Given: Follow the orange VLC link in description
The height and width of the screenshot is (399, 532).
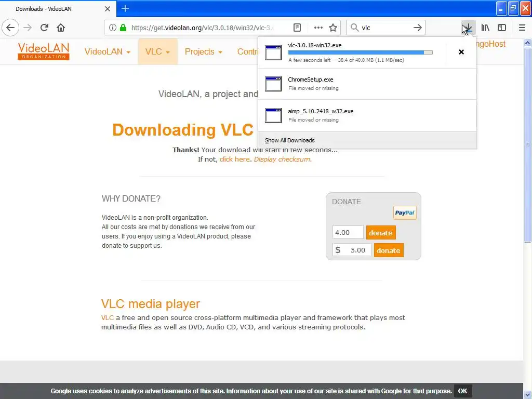Looking at the screenshot, I should pos(107,317).
